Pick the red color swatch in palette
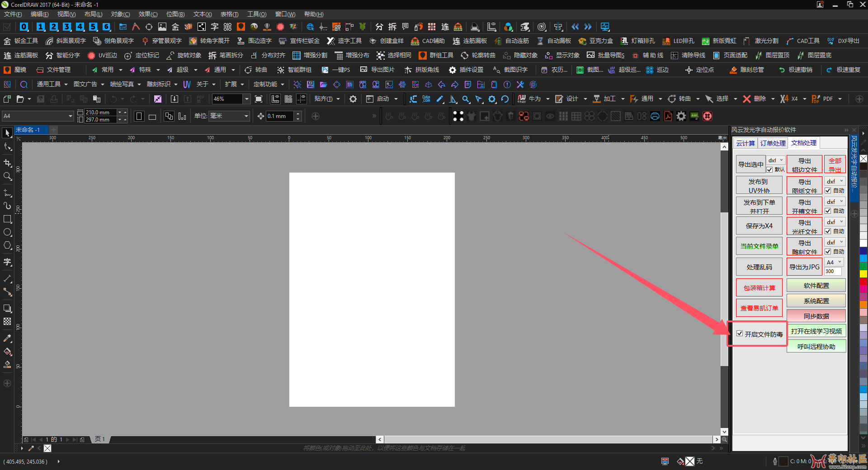This screenshot has height=470, width=868. (863, 281)
